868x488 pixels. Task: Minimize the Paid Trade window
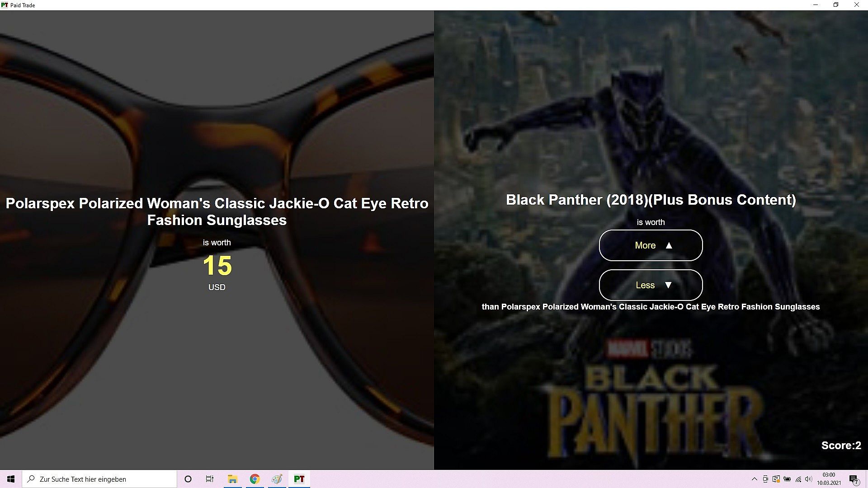click(816, 5)
